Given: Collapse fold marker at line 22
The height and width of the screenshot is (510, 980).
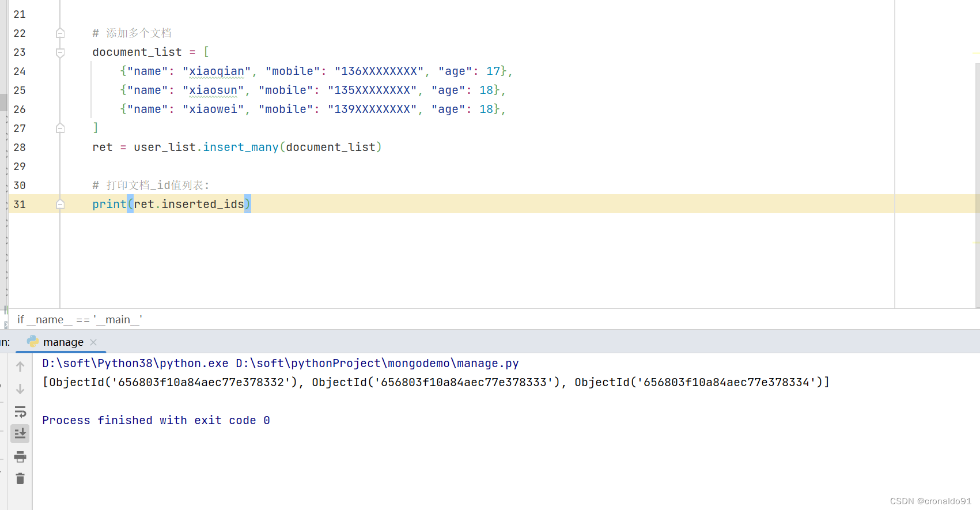Looking at the screenshot, I should (60, 33).
